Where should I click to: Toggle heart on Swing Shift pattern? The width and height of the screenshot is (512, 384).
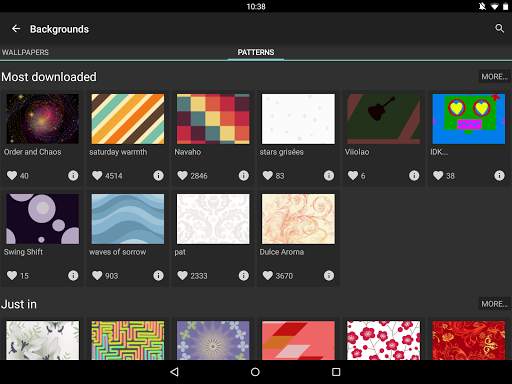[12, 275]
